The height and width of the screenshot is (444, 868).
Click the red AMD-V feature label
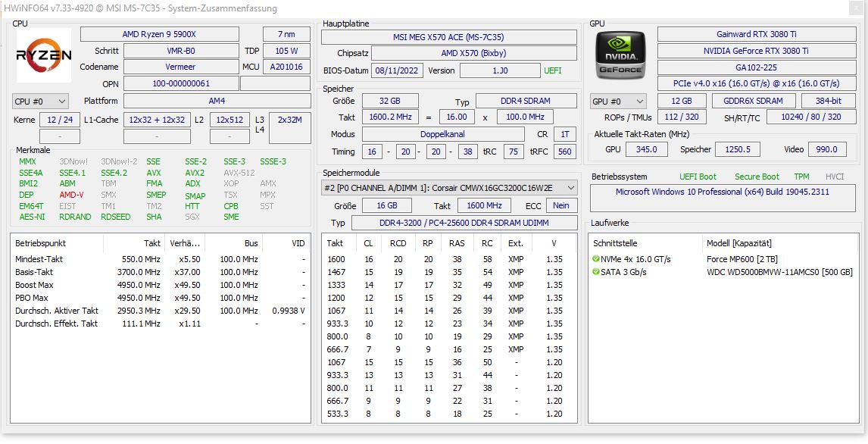point(71,195)
